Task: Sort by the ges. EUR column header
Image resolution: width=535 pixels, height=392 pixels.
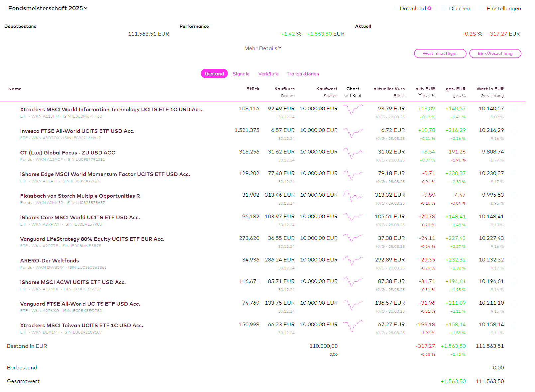Action: (456, 89)
